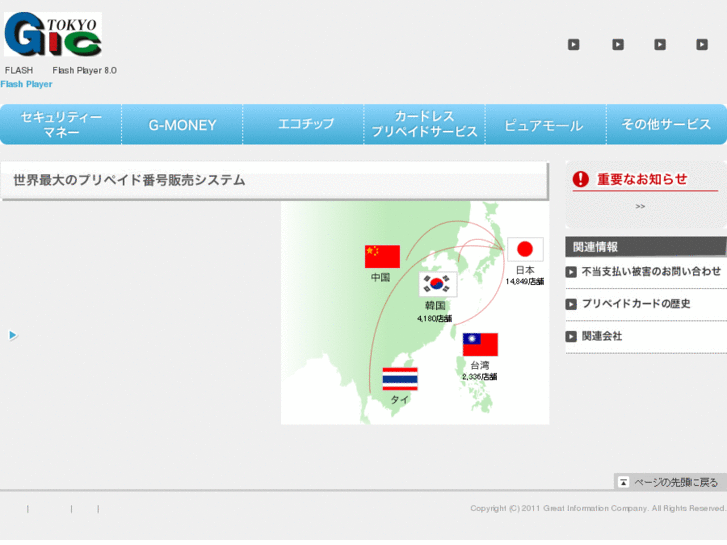Open the 関連会社 link
Viewport: 727px width, 545px height.
tap(602, 336)
